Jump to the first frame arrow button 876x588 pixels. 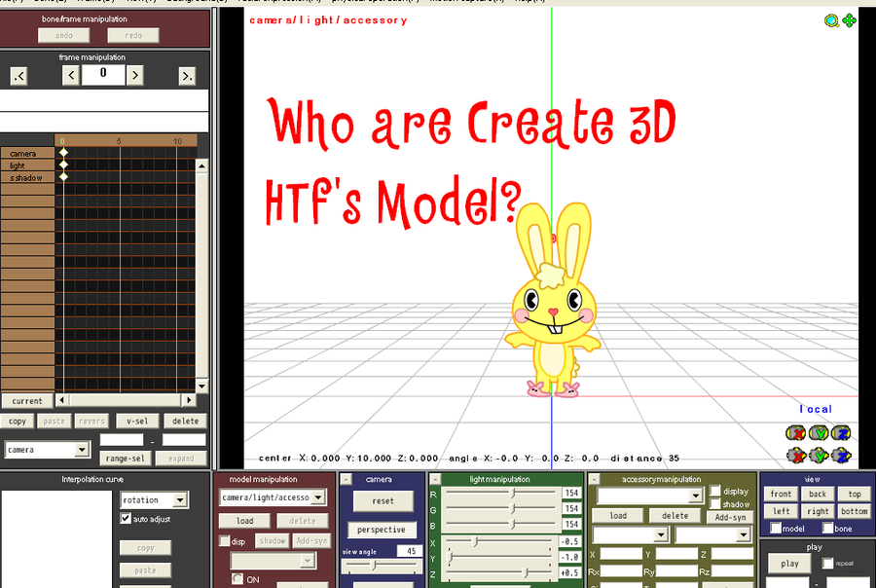coord(19,76)
